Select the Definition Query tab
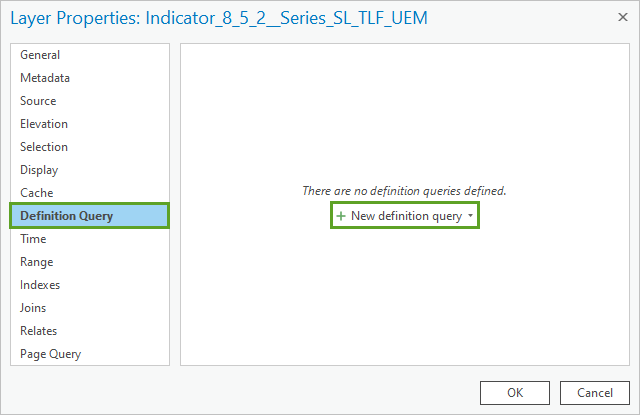 pos(67,216)
